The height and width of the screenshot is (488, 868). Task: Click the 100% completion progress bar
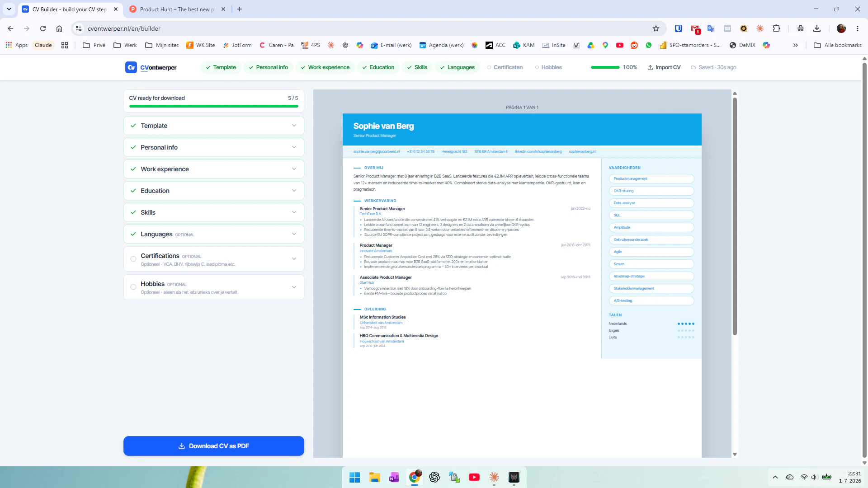(x=605, y=67)
